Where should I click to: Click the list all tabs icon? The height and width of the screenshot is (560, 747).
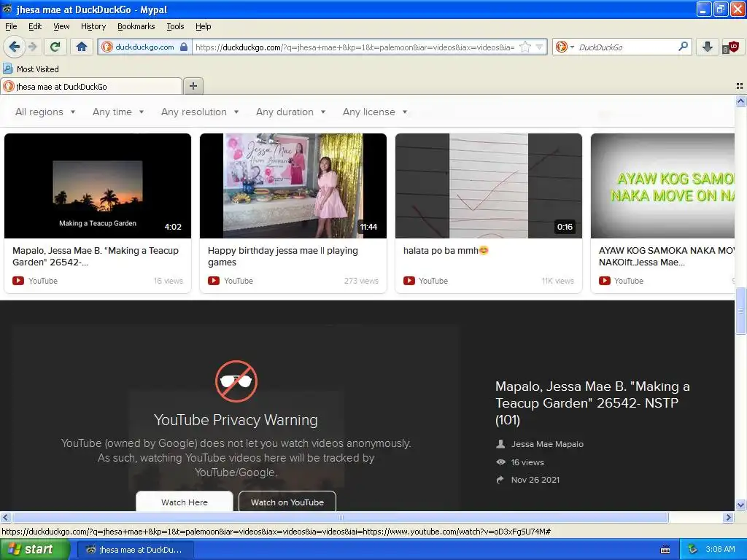740,86
